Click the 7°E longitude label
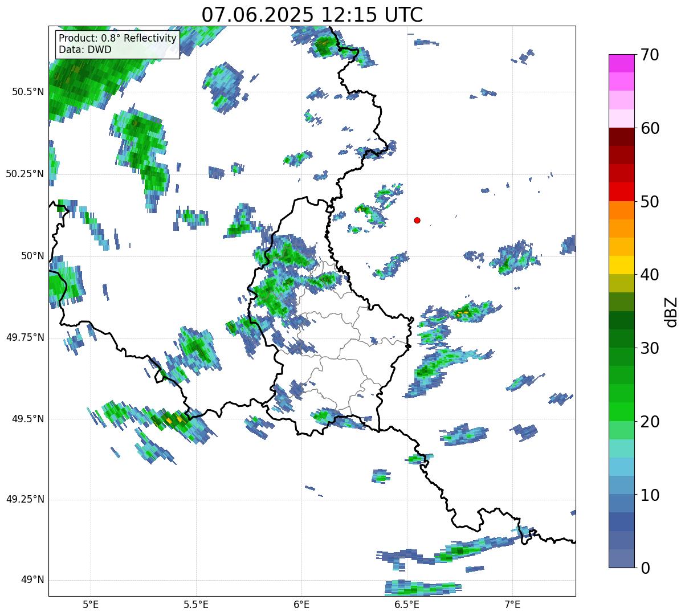 [512, 604]
